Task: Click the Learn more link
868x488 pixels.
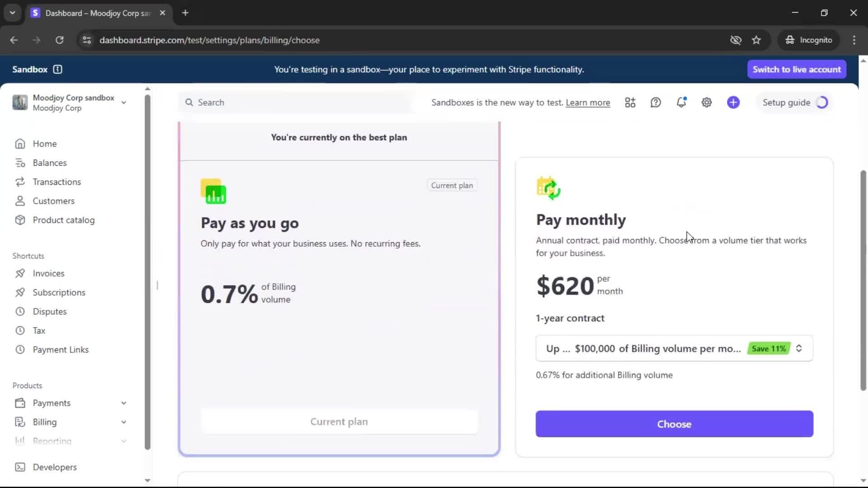Action: pos(588,103)
